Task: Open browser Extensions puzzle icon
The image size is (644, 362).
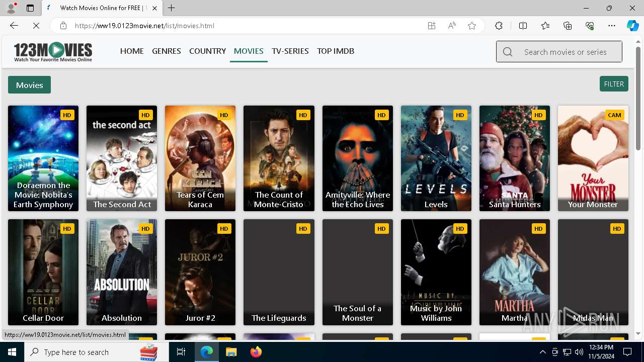Action: [x=499, y=26]
